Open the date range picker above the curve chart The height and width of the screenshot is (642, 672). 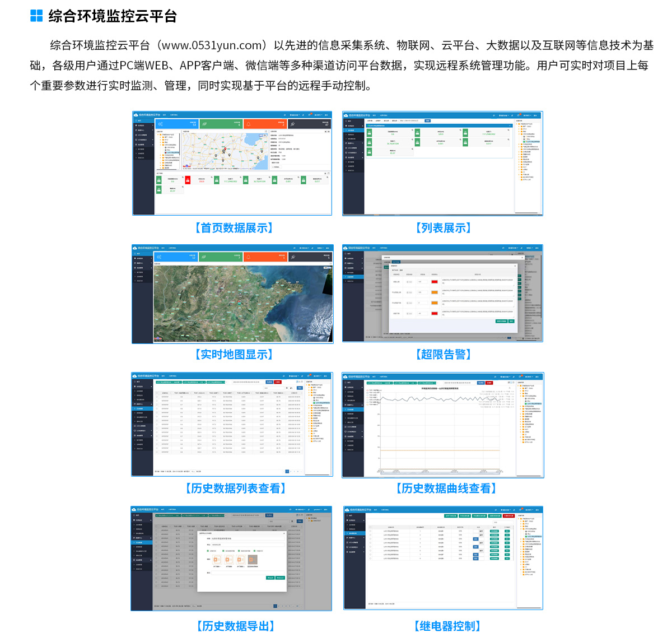coord(459,383)
